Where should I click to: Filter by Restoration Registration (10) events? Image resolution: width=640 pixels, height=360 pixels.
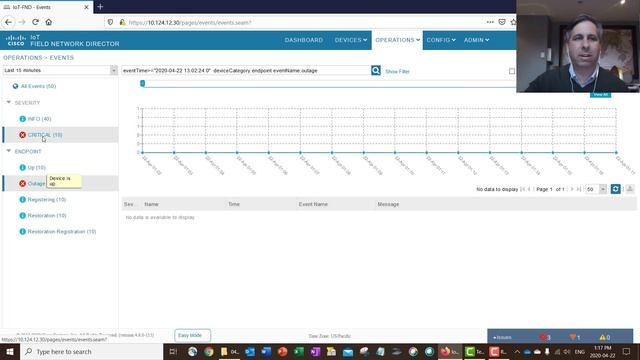[x=62, y=231]
